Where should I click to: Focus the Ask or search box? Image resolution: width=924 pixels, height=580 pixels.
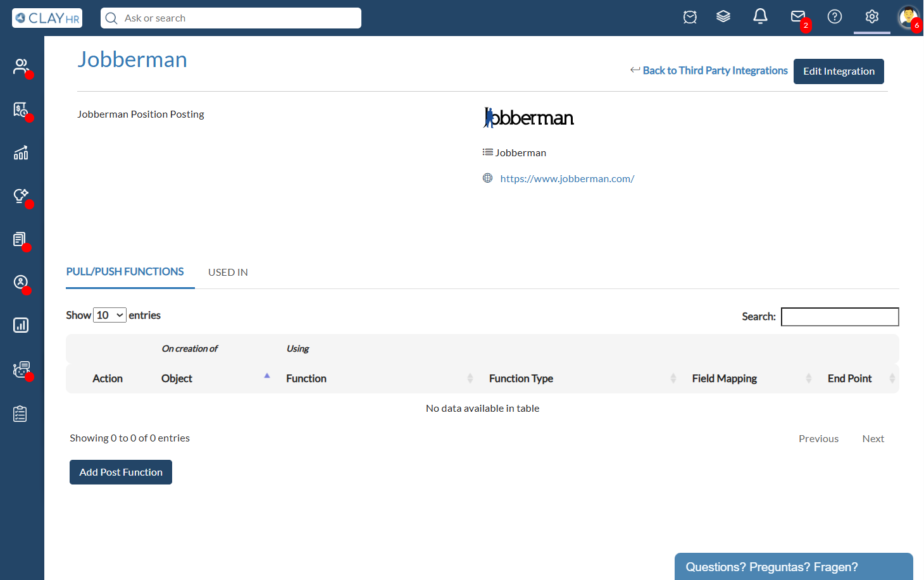231,18
